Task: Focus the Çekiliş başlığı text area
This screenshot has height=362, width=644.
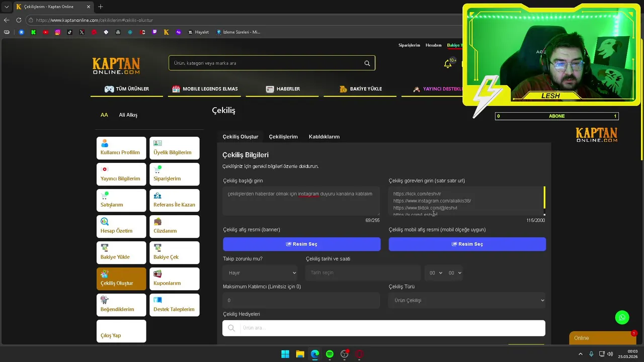Action: pyautogui.click(x=302, y=201)
